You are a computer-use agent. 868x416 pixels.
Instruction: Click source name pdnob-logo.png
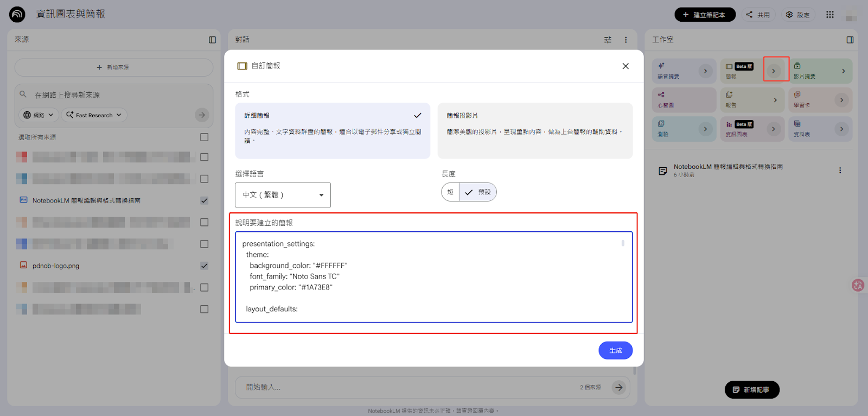pyautogui.click(x=56, y=266)
